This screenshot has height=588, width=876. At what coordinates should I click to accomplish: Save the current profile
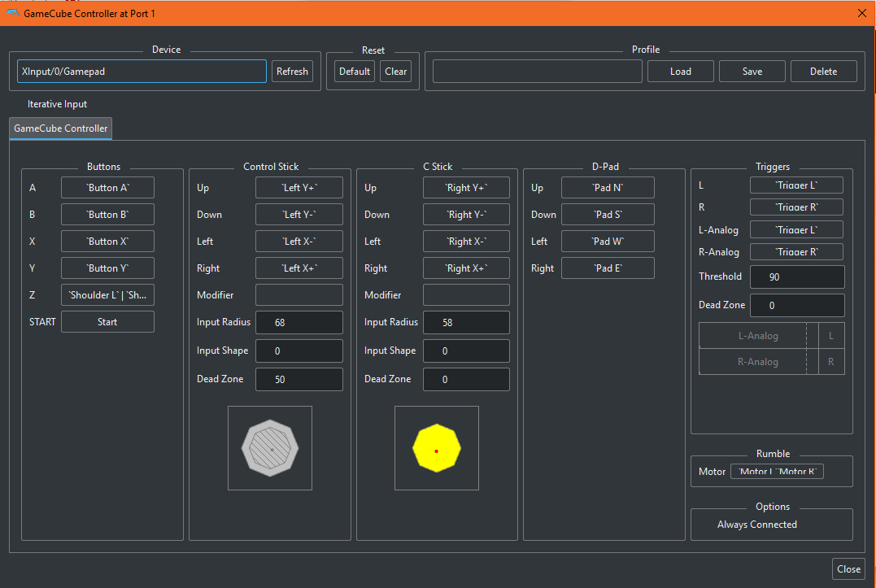click(752, 72)
